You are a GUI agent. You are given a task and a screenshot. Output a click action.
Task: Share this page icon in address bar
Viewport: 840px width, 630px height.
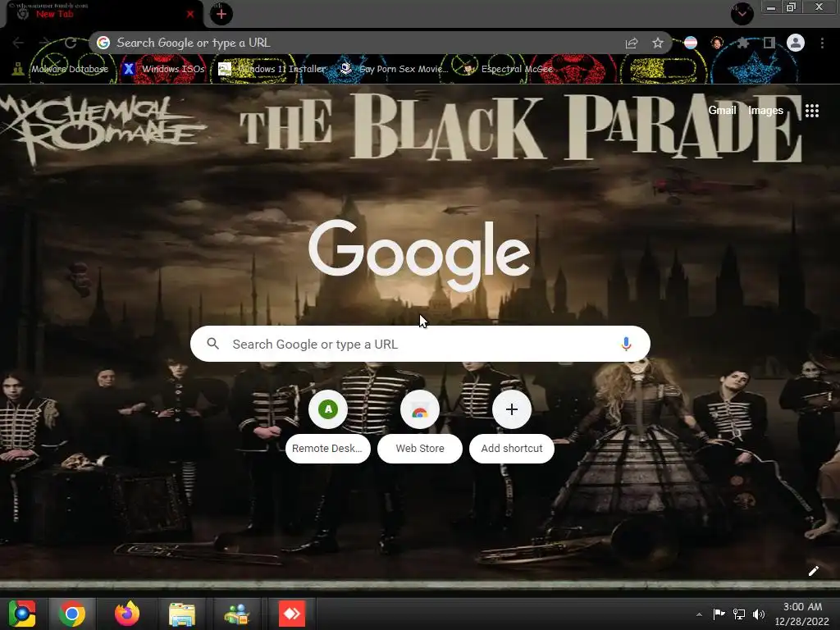(632, 43)
